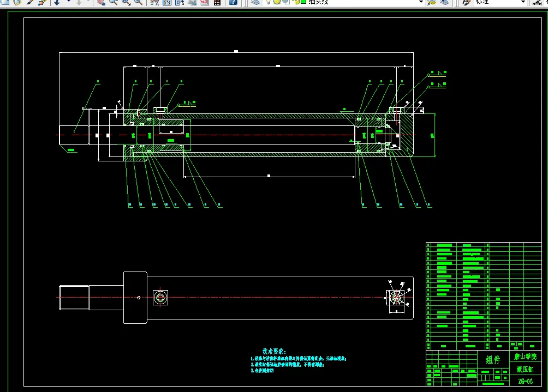Select the 技术要求 heading text

click(x=274, y=351)
